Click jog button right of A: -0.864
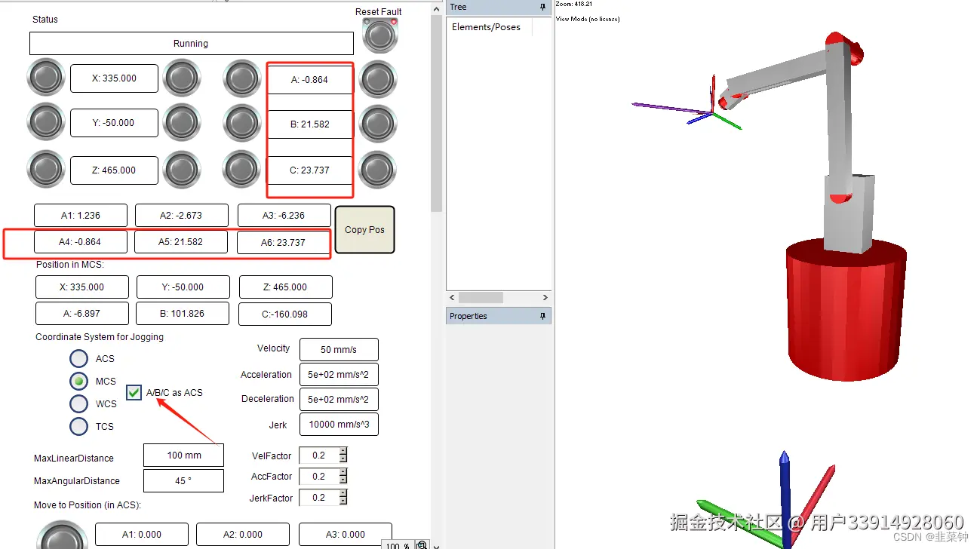Image resolution: width=980 pixels, height=549 pixels. pos(377,79)
